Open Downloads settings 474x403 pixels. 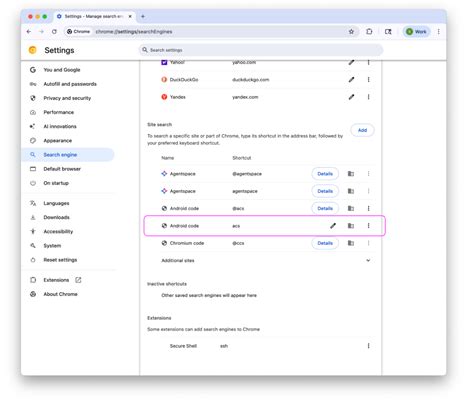[56, 217]
